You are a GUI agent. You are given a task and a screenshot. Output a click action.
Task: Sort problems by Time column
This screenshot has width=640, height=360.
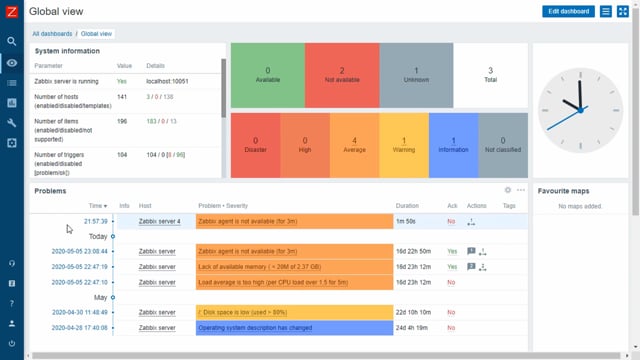point(98,206)
